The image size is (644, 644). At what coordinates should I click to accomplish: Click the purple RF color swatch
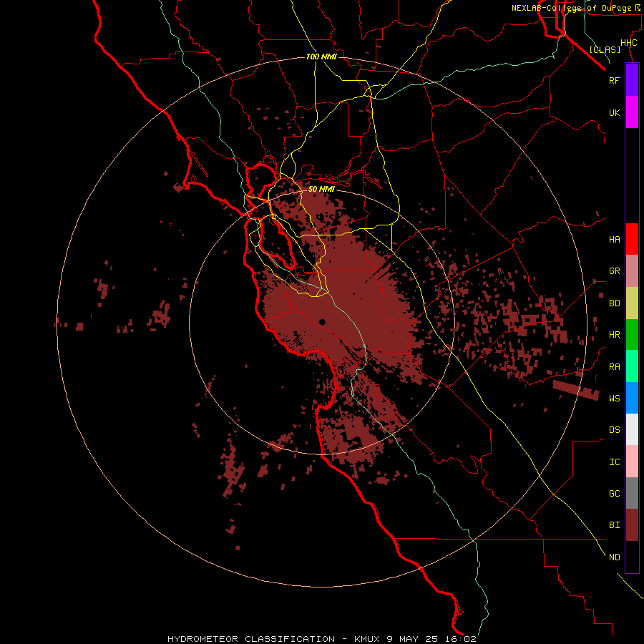[632, 80]
